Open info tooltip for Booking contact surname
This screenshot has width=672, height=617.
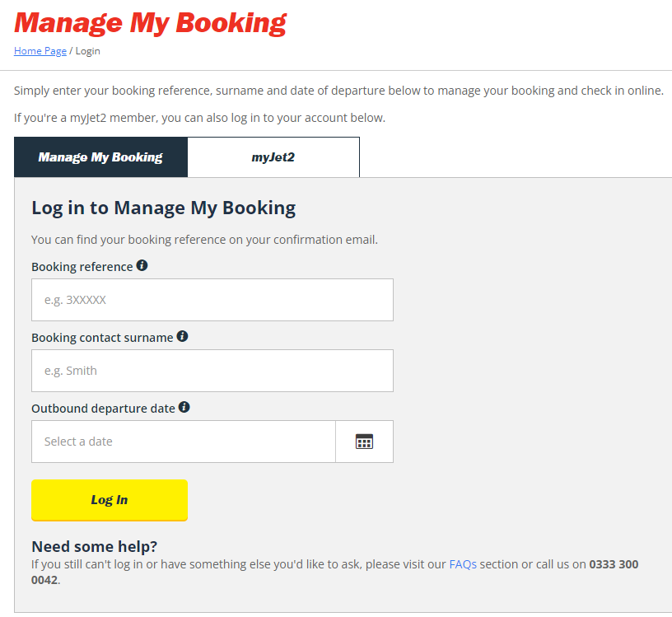182,336
